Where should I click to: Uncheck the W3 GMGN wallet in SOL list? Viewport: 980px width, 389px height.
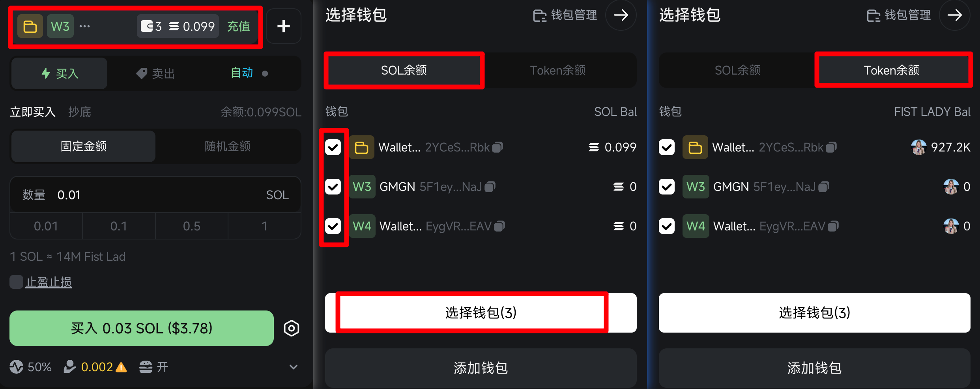[333, 187]
